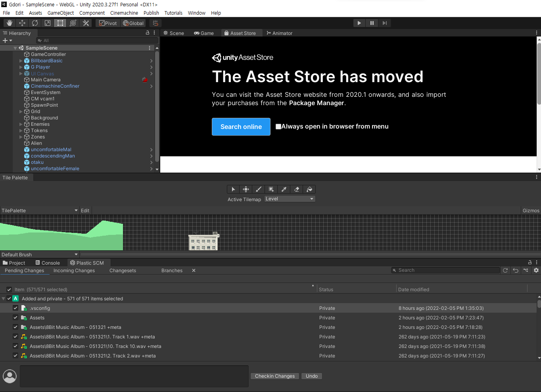
Task: Select the Tile Palette paintbrush tool
Action: coord(259,189)
